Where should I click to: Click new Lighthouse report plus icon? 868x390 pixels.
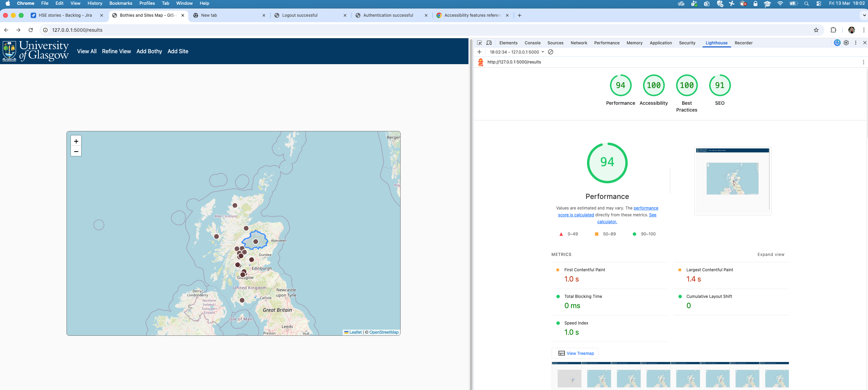[479, 52]
